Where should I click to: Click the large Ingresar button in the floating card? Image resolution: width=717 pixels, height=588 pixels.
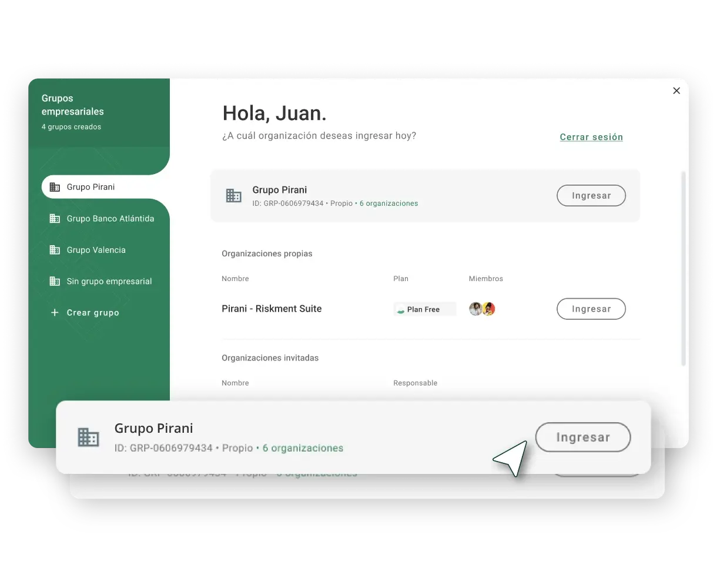click(x=583, y=437)
